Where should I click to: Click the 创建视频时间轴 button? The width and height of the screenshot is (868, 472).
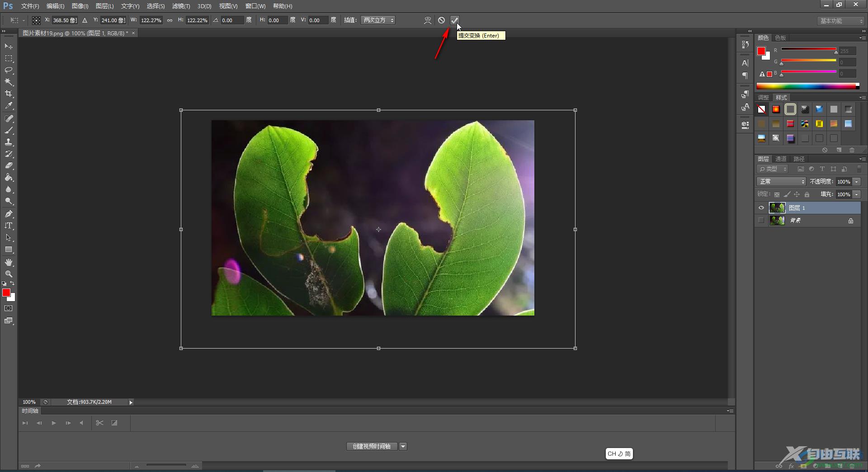coord(372,447)
